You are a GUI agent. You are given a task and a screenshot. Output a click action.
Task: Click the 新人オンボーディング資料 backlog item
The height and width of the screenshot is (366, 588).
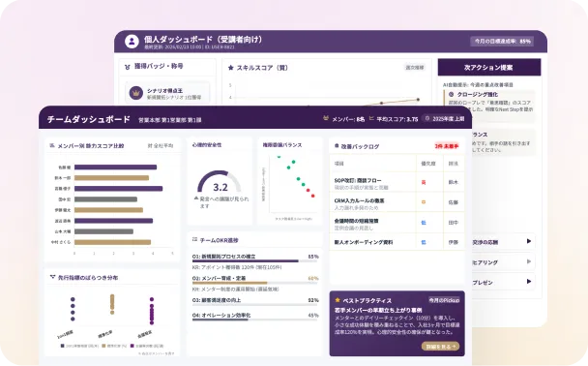364,242
